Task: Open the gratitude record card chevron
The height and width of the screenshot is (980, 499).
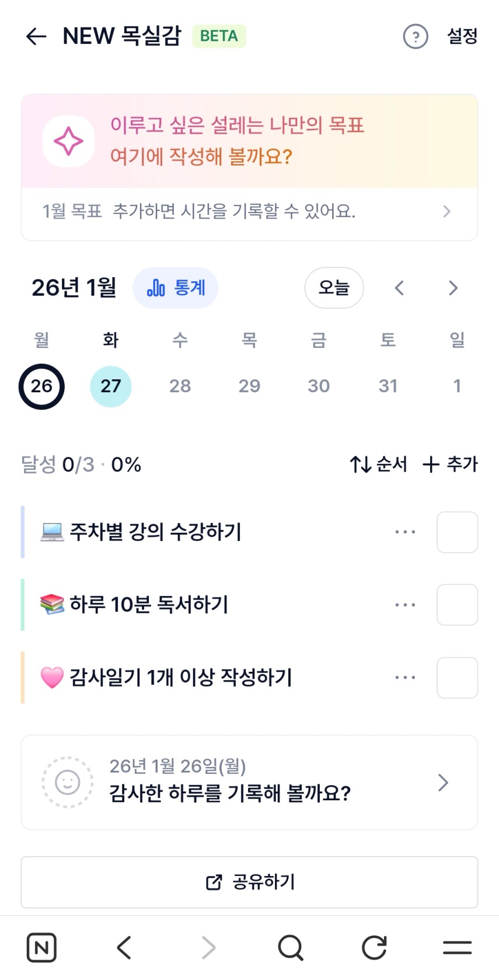Action: (443, 782)
